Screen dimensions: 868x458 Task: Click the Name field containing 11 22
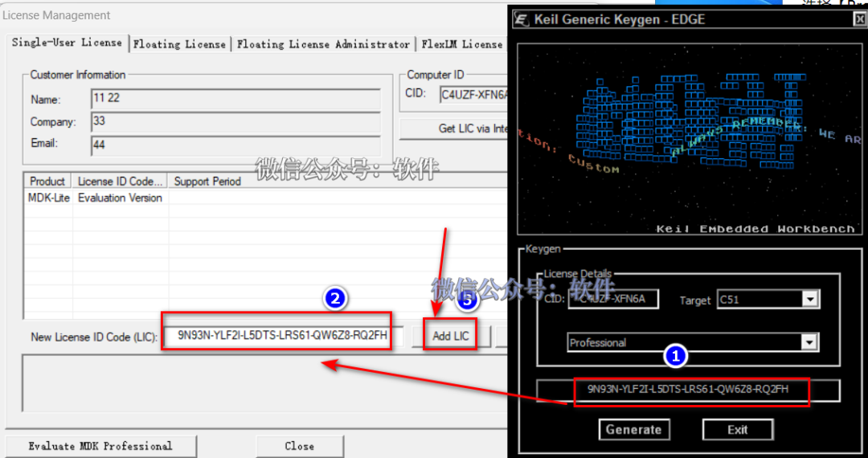tap(235, 99)
